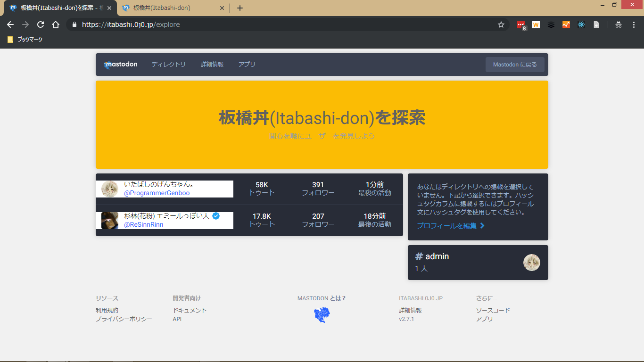Bookmark this page with the star icon
The width and height of the screenshot is (644, 362).
(501, 25)
